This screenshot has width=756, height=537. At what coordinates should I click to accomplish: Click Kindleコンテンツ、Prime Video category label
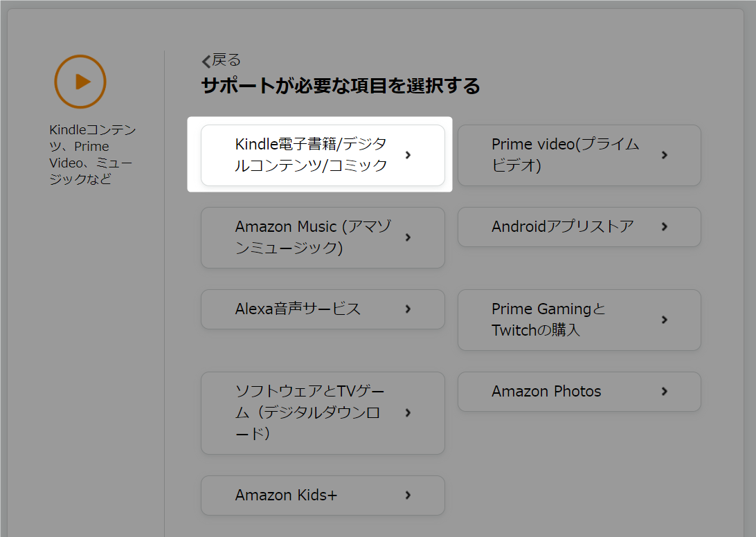(92, 154)
